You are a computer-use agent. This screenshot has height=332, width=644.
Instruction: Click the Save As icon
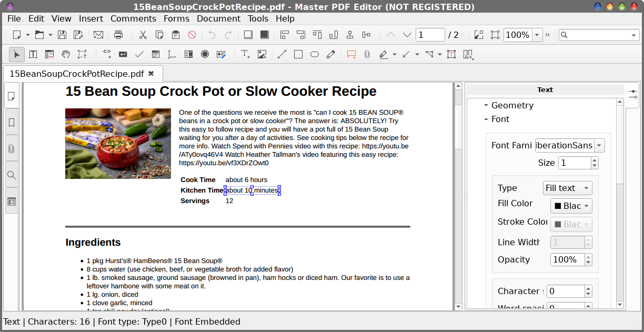pos(78,35)
